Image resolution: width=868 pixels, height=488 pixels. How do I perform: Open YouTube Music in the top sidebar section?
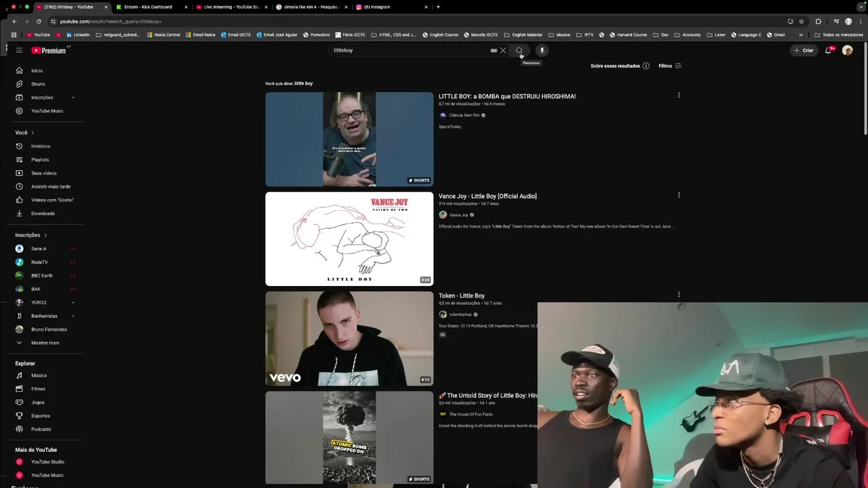tap(46, 111)
